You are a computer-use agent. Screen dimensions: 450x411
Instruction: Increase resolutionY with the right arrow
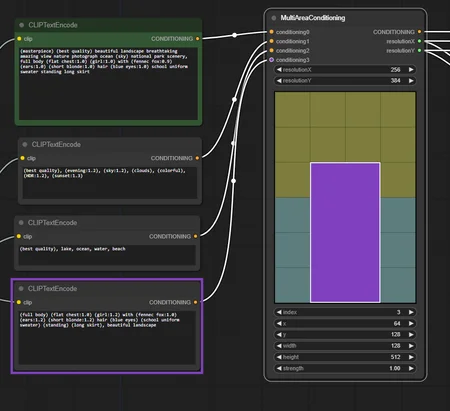411,80
